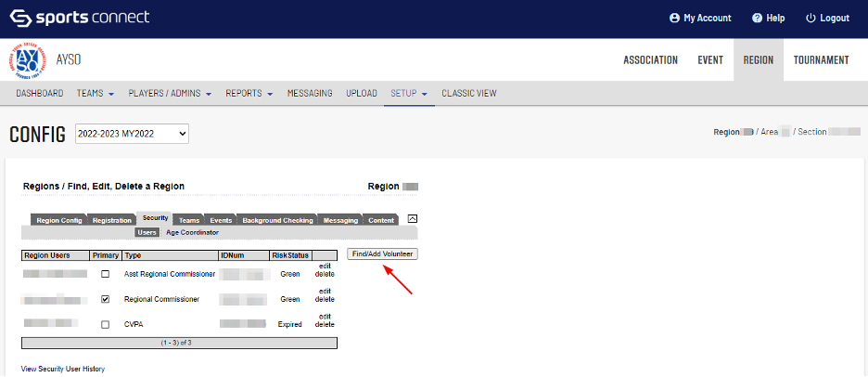Check Primary for Asst Regional Commissioner

(105, 274)
